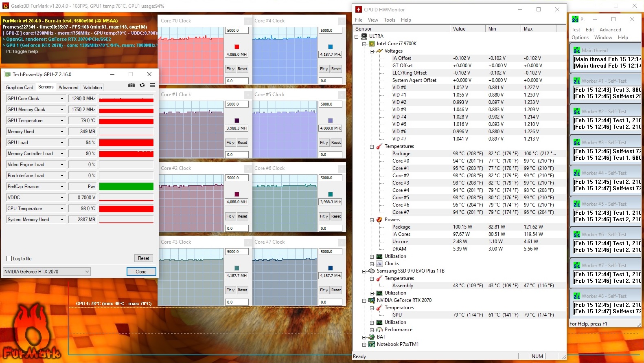
Task: Open the NVIDIA GeForce RTX 2070 device dropdown
Action: pyautogui.click(x=87, y=272)
